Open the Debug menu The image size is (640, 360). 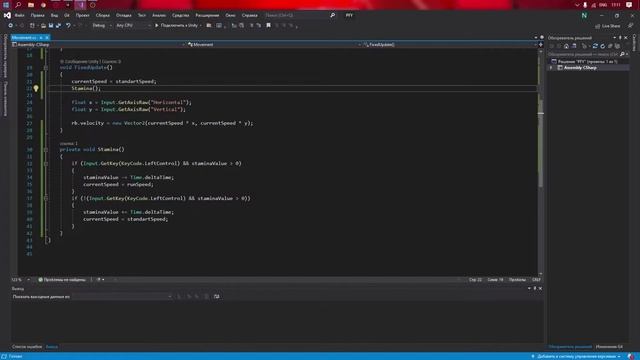124,15
